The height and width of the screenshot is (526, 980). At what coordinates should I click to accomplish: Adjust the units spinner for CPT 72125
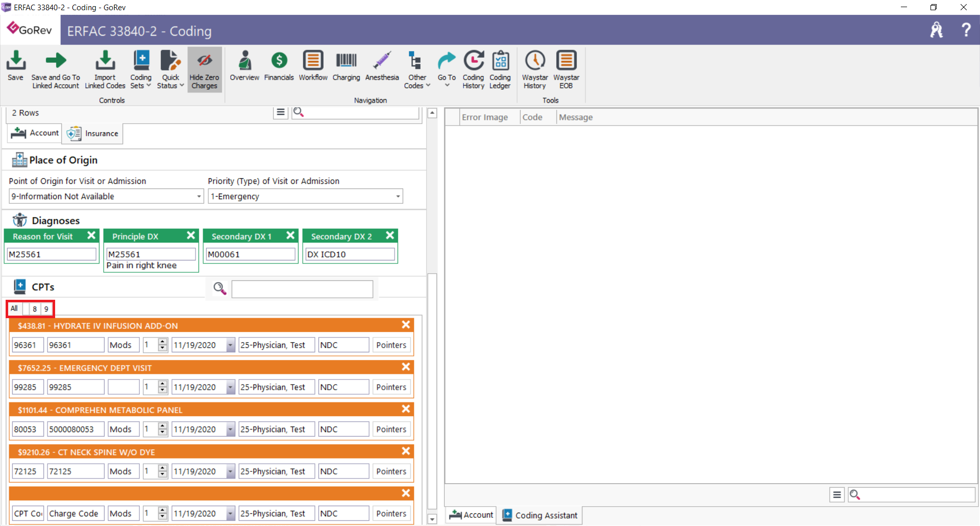click(163, 471)
